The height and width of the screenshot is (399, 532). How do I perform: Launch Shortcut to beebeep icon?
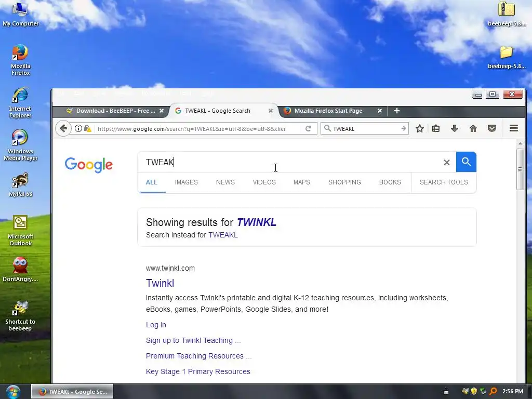tap(20, 316)
